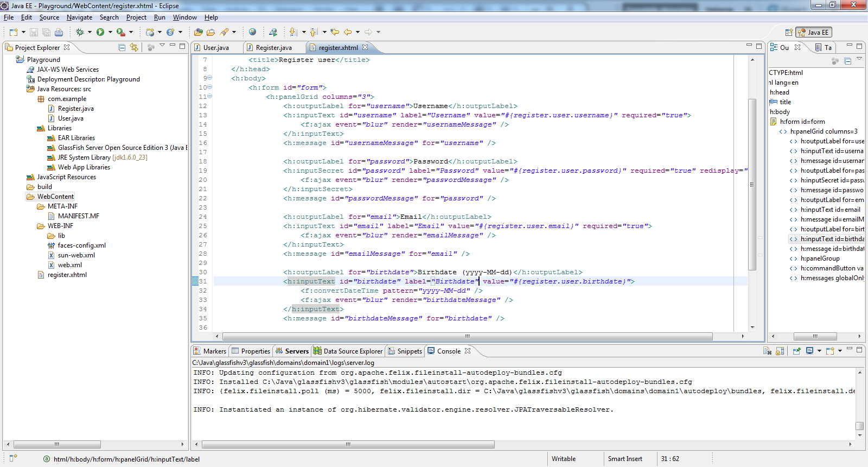Open the External Tools dropdown arrow
Screen dimensions: 868x467
[x=131, y=33]
